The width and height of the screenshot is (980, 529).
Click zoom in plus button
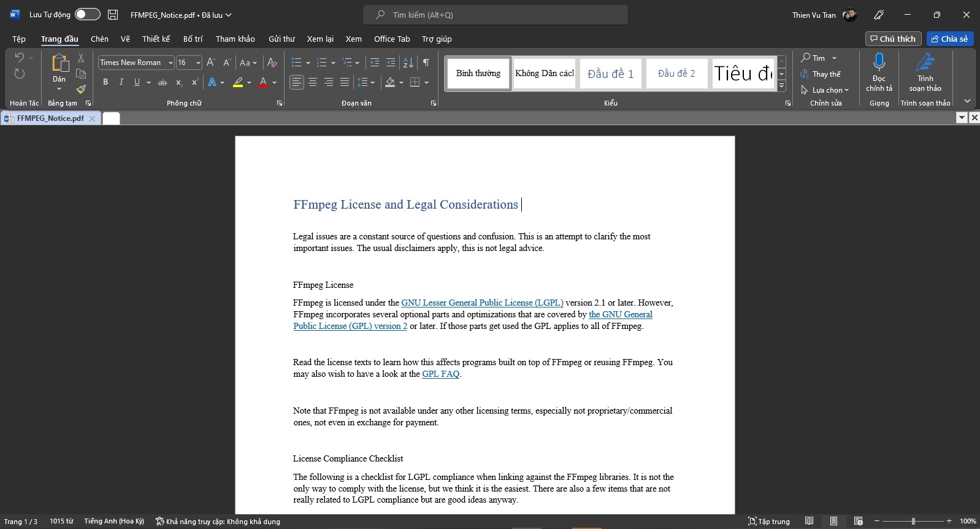[949, 521]
